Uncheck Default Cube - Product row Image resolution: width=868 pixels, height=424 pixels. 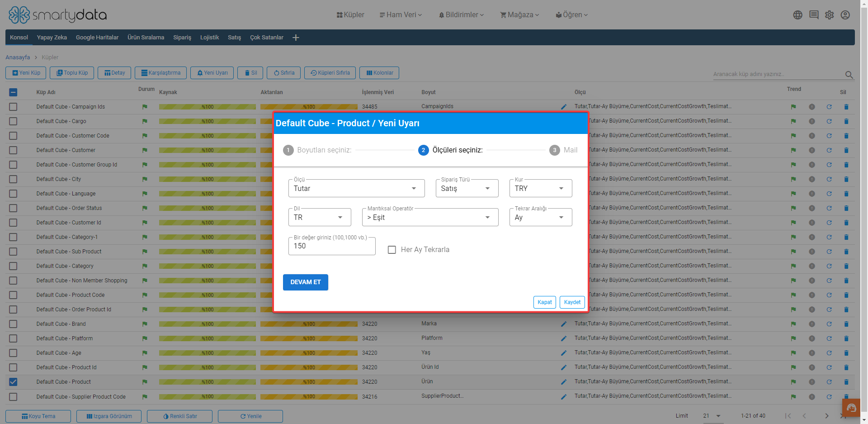pyautogui.click(x=13, y=382)
